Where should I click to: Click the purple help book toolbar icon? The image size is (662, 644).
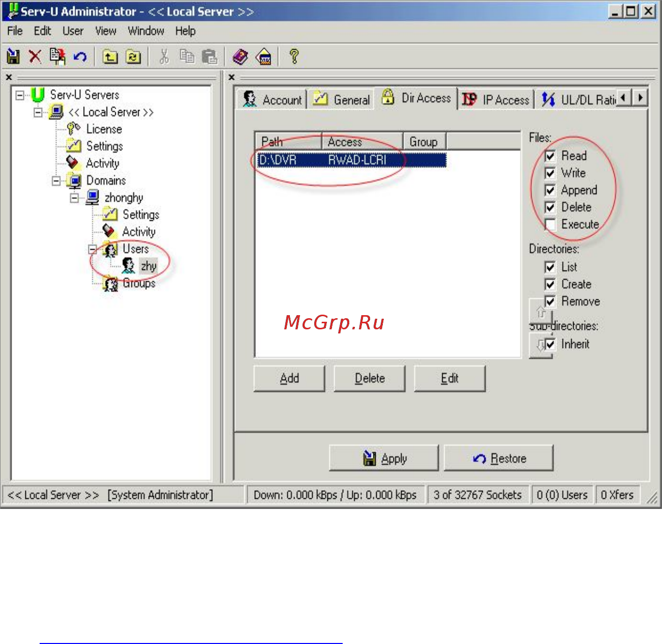(240, 57)
